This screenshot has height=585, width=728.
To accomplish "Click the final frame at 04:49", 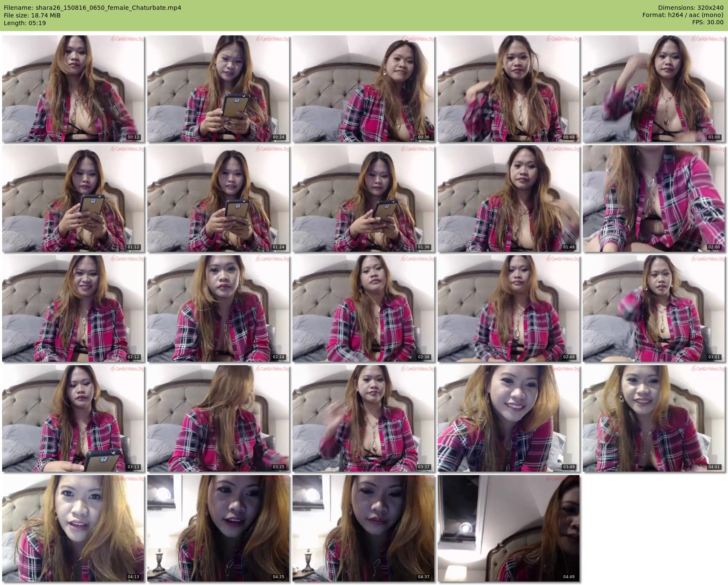I will [509, 528].
